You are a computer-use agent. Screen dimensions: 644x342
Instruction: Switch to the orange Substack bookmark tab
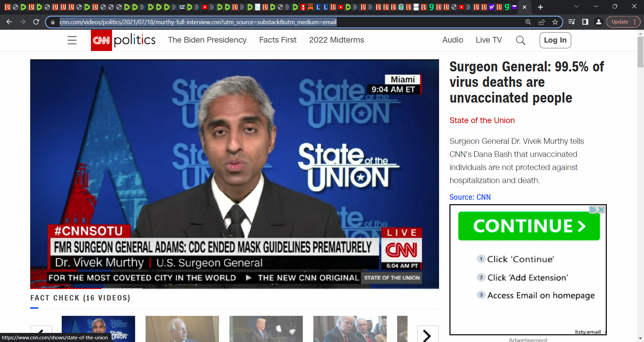pos(310,7)
